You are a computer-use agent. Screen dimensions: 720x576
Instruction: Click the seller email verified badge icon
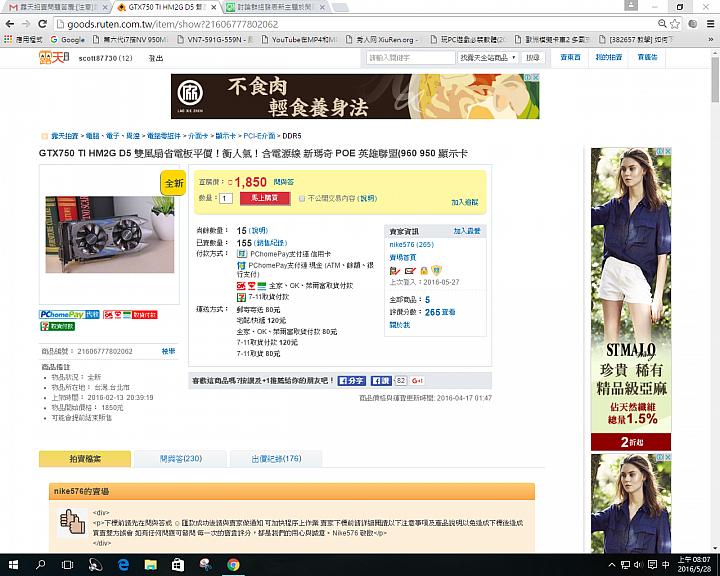410,271
